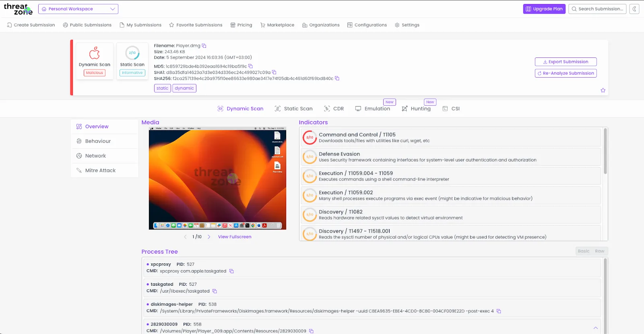Select Network in the sidebar
The width and height of the screenshot is (644, 334).
tap(105, 156)
